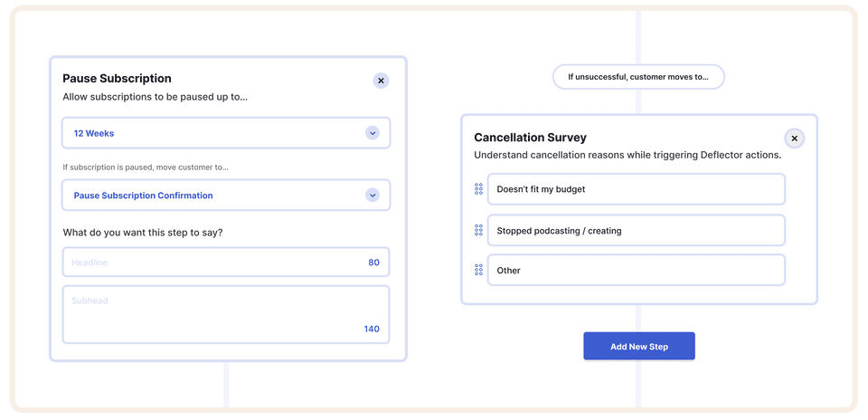Click the Add New Step button
This screenshot has width=868, height=420.
point(638,347)
